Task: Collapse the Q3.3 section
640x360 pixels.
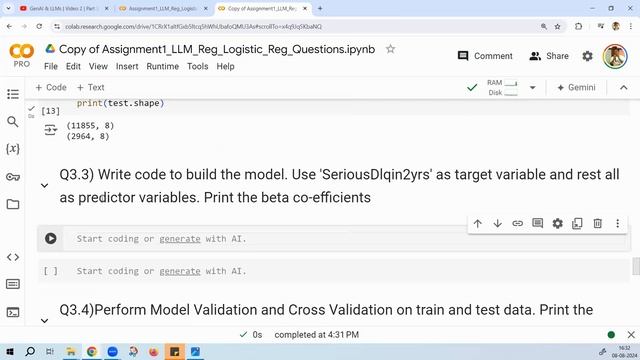Action: click(44, 186)
